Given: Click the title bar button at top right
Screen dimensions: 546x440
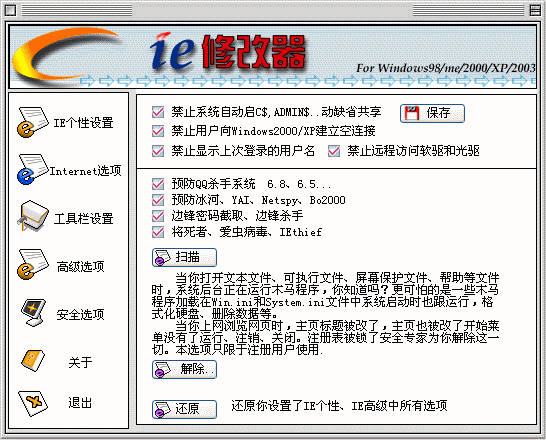Looking at the screenshot, I should tap(535, 10).
